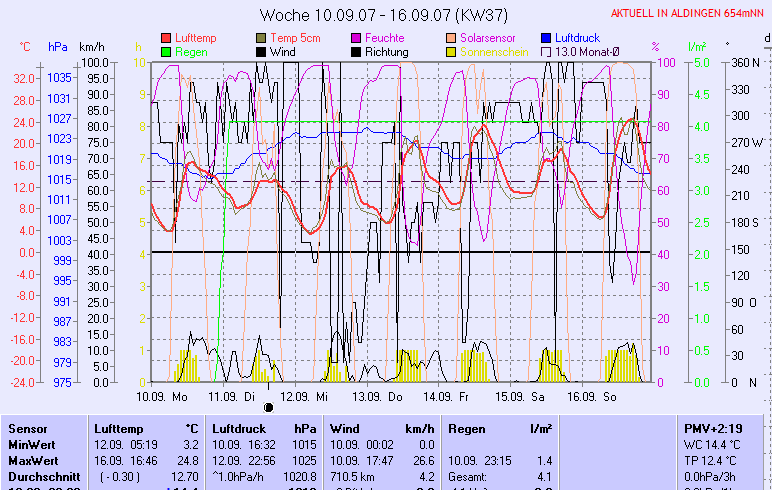Image resolution: width=772 pixels, height=490 pixels.
Task: Click the blue Luftdruck legend square
Action: click(547, 37)
